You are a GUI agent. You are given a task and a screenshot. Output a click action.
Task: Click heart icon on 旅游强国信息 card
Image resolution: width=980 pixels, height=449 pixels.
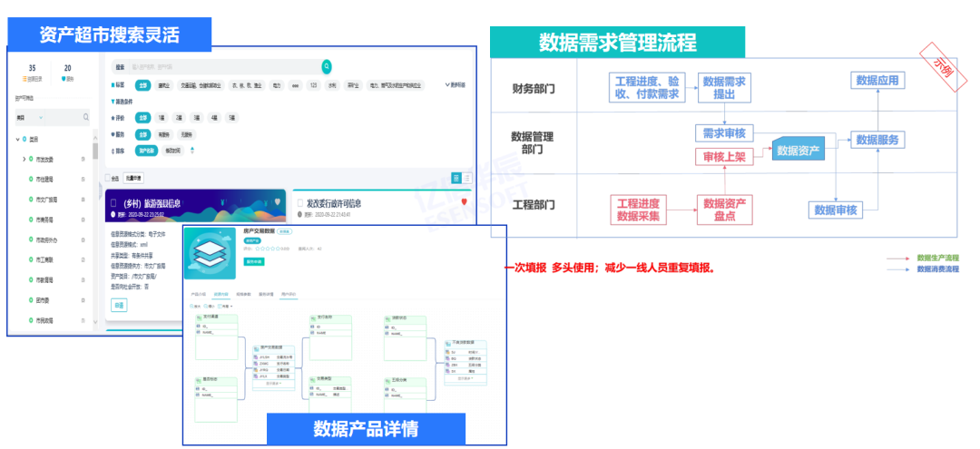[277, 202]
